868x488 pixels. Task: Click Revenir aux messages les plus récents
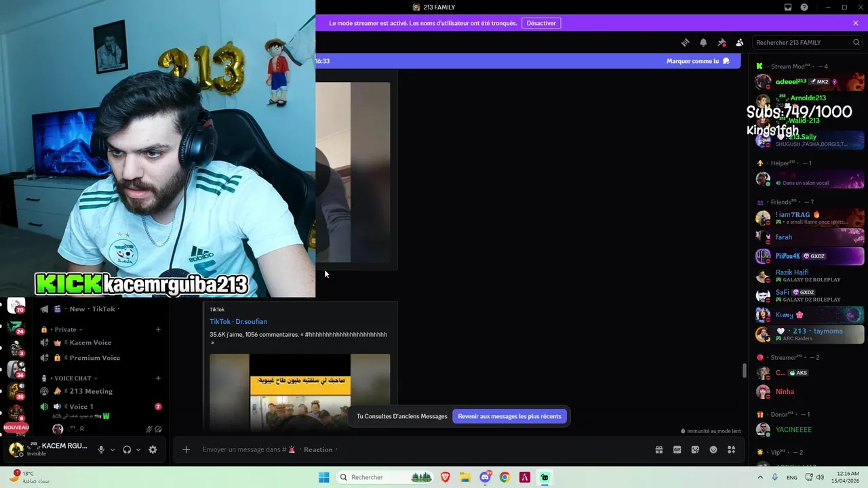(x=509, y=416)
